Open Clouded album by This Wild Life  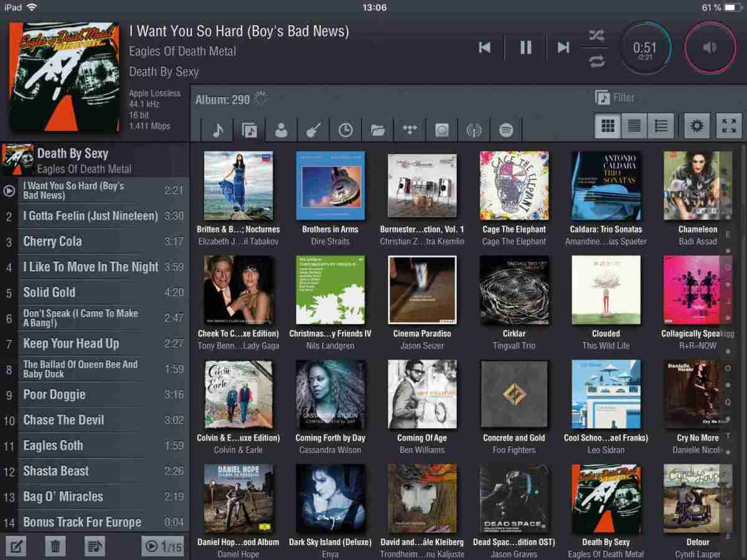(606, 289)
